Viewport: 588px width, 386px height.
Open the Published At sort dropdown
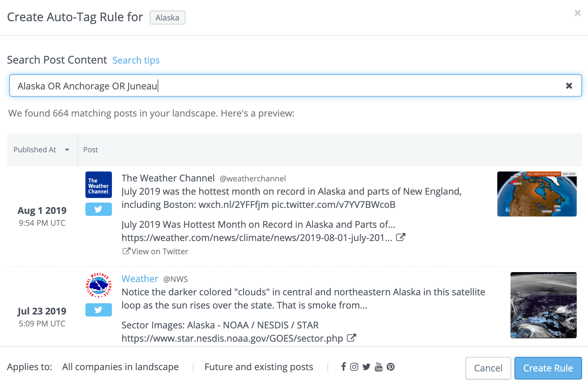tap(67, 150)
